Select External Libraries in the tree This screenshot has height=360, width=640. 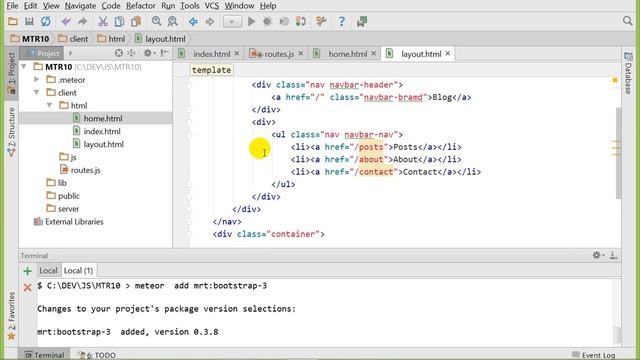tap(74, 222)
